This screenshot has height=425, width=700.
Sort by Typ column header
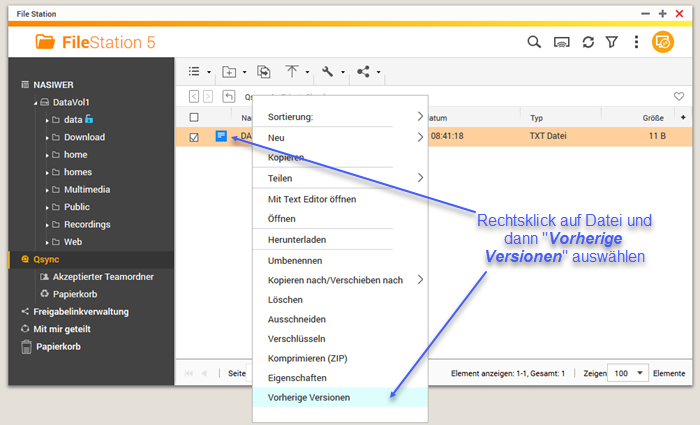(x=536, y=118)
